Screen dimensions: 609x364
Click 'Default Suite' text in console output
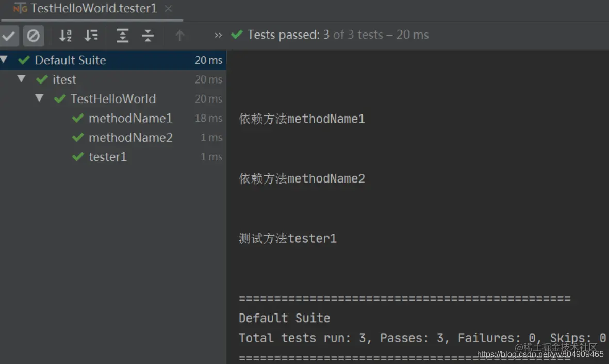coord(284,318)
